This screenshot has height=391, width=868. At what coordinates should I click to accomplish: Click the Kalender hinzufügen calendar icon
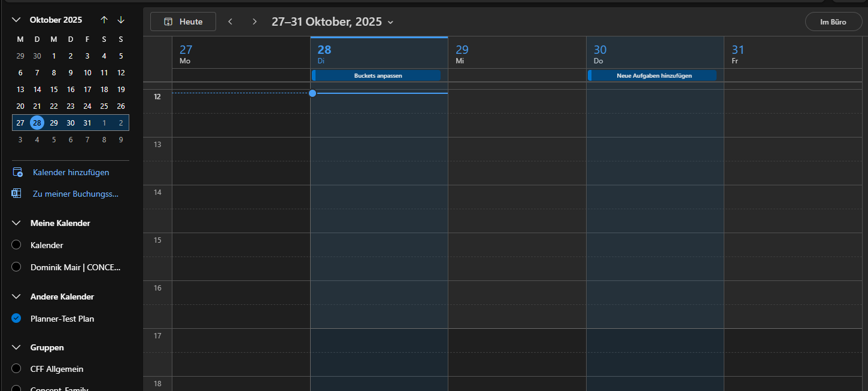pyautogui.click(x=17, y=172)
